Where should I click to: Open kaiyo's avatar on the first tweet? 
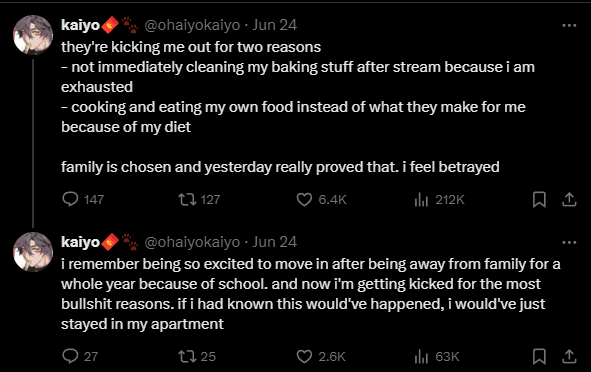33,35
